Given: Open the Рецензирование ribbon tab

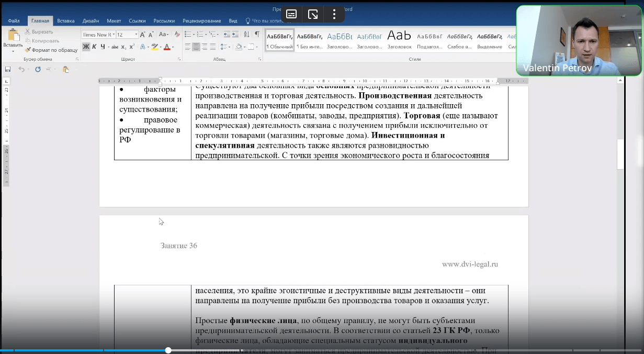Looking at the screenshot, I should (x=201, y=20).
